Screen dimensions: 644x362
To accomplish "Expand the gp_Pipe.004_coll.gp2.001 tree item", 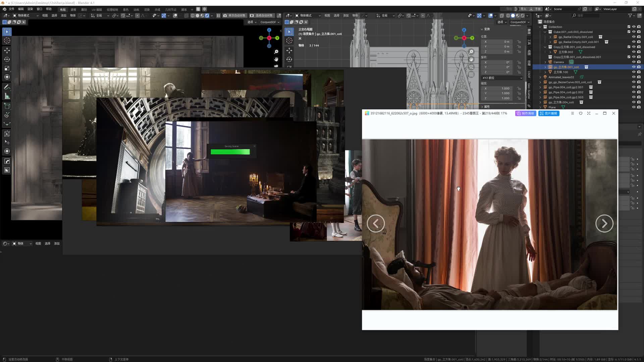I will click(540, 87).
